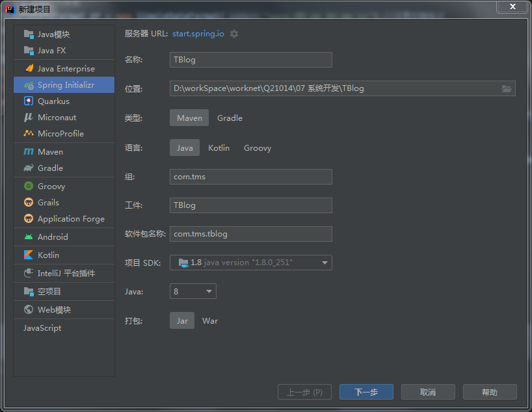532x412 pixels.
Task: Click the Android robot icon
Action: [29, 237]
